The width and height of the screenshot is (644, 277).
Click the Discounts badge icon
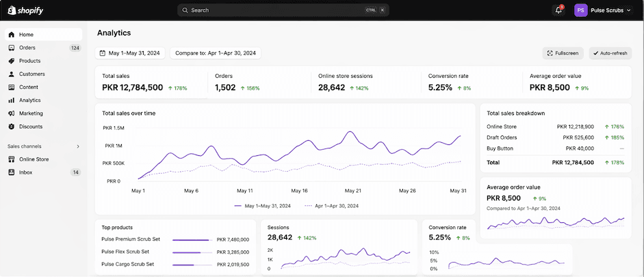12,127
